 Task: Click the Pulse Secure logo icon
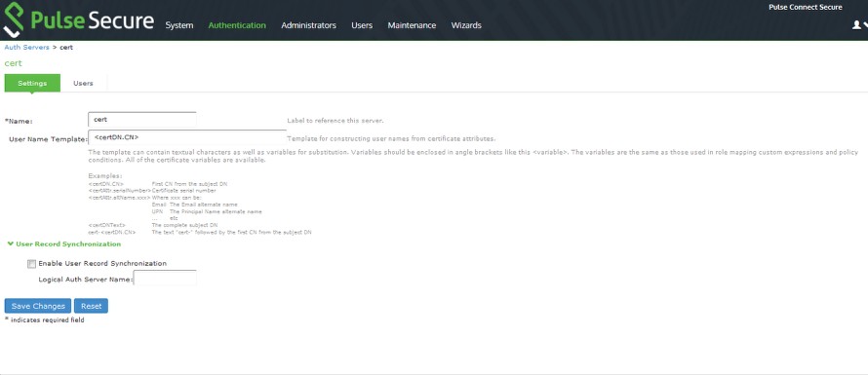[x=14, y=20]
